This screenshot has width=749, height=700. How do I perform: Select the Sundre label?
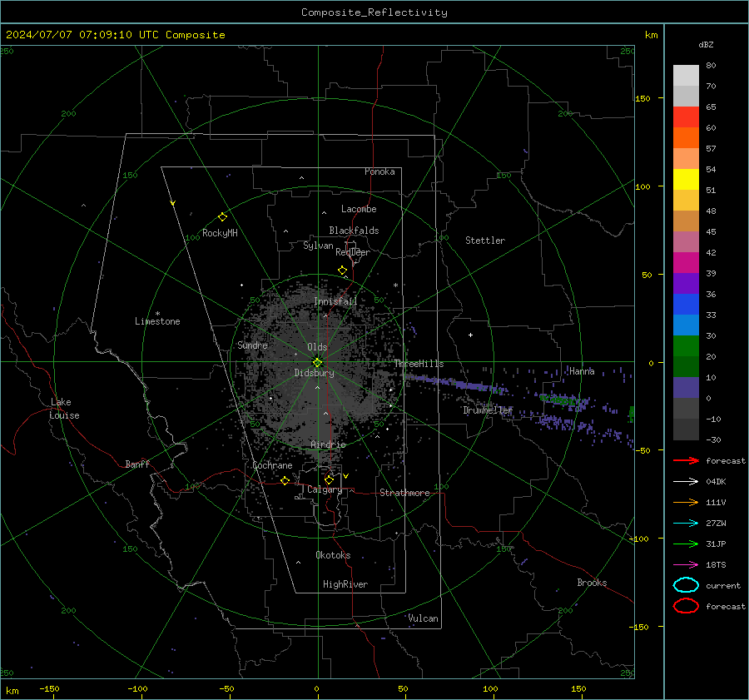click(252, 345)
